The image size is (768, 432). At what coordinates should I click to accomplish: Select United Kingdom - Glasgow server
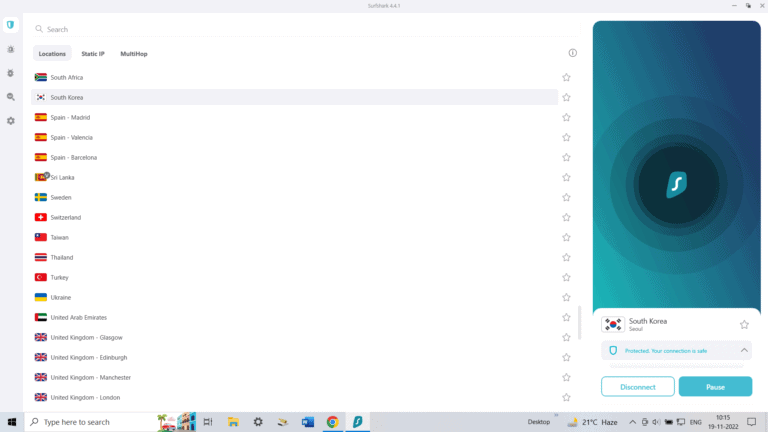tap(294, 337)
